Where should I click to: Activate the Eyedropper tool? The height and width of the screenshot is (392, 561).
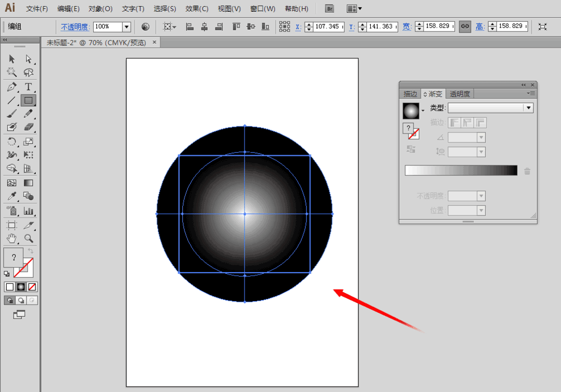coord(11,196)
